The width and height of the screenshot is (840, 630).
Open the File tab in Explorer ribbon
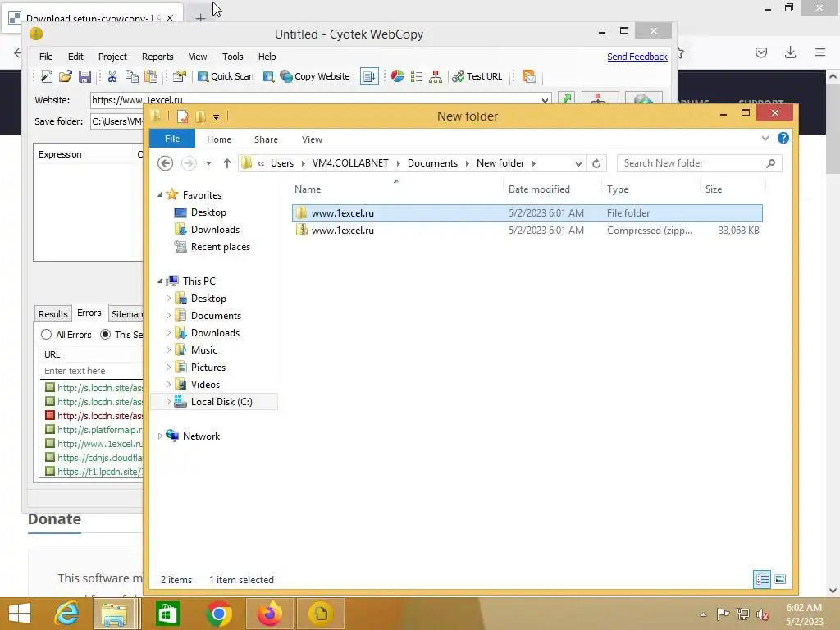coord(172,139)
